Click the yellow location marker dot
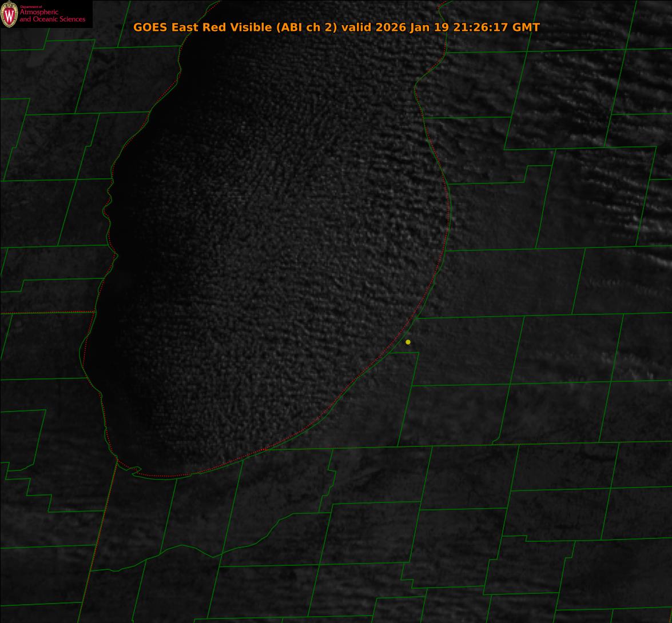 (408, 342)
